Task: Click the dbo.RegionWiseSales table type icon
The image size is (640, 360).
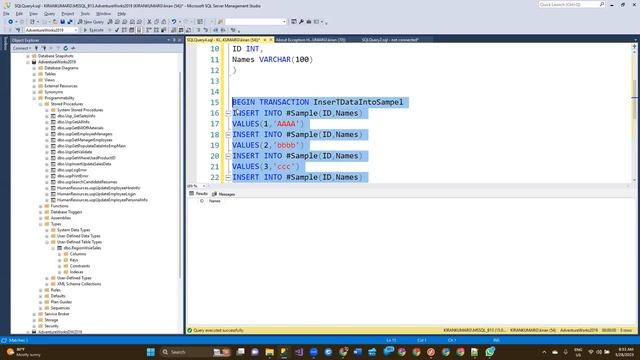Action: [60, 248]
